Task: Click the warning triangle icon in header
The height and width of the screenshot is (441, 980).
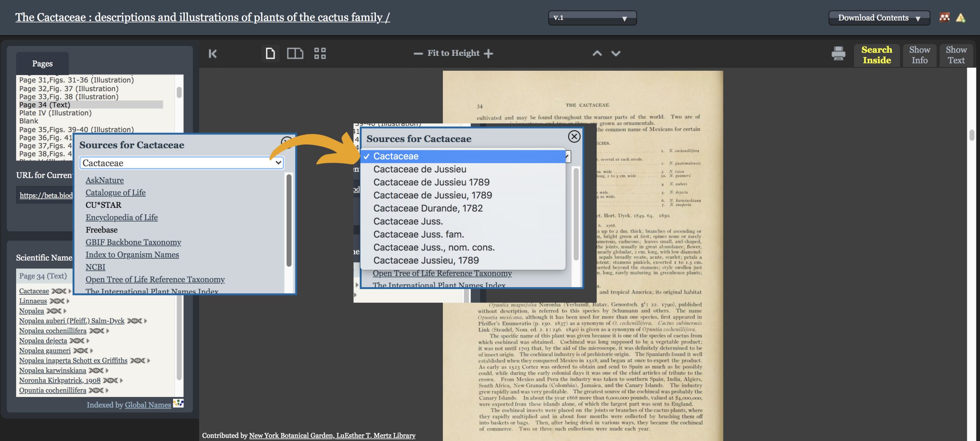Action: coord(960,18)
